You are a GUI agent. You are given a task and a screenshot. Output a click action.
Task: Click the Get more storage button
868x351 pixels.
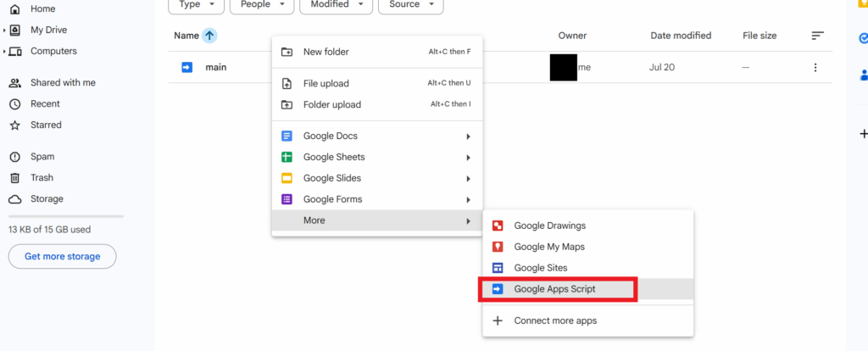point(63,256)
